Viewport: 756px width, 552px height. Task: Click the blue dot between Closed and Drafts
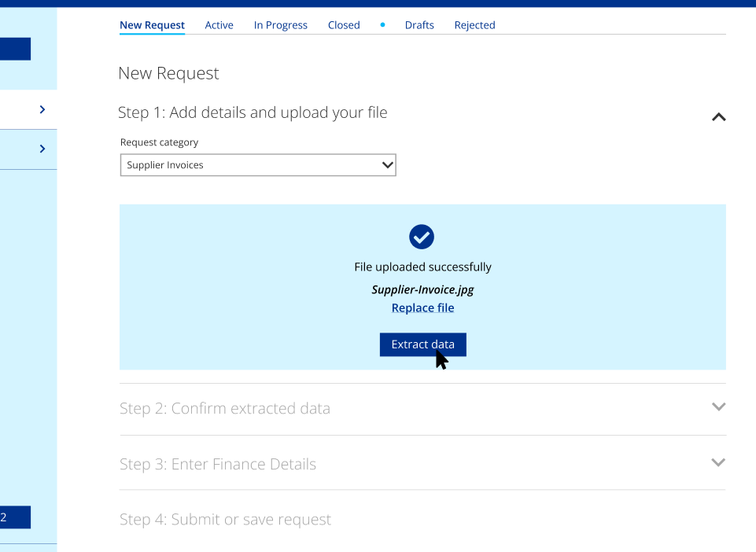tap(382, 24)
